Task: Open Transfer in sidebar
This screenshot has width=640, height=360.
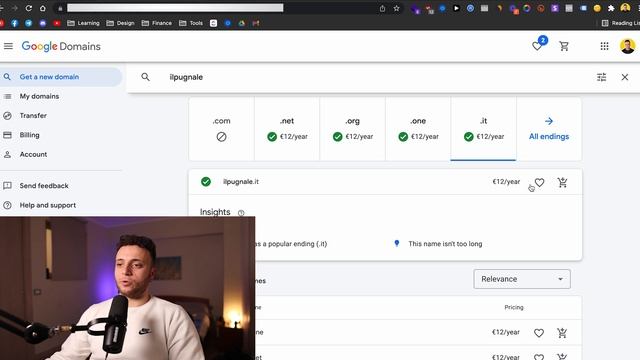Action: pos(33,116)
